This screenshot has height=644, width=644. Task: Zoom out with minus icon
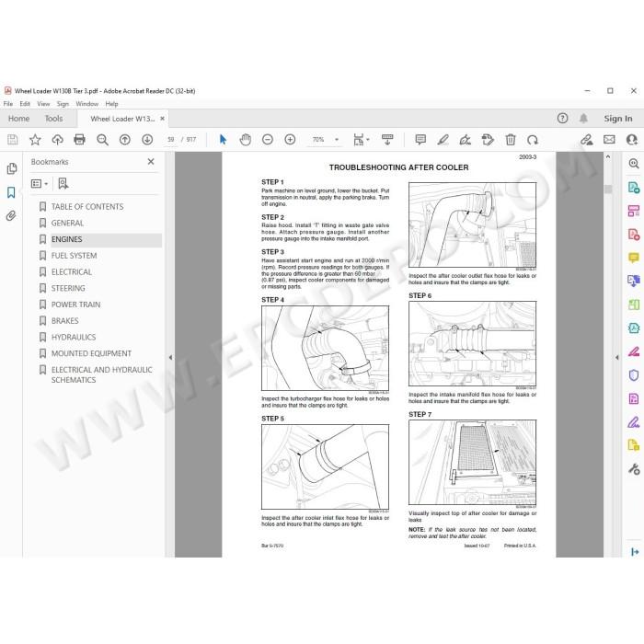[x=268, y=140]
